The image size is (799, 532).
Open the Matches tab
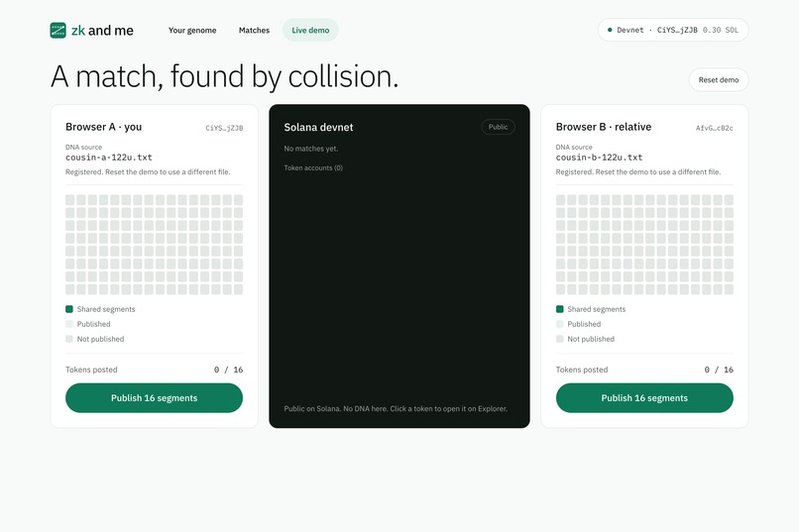[x=255, y=30]
